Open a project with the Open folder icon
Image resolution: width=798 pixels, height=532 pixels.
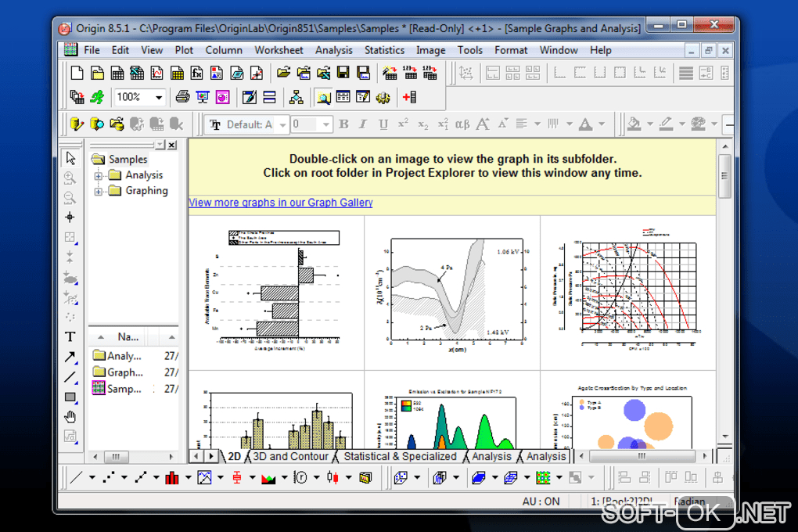click(x=283, y=73)
